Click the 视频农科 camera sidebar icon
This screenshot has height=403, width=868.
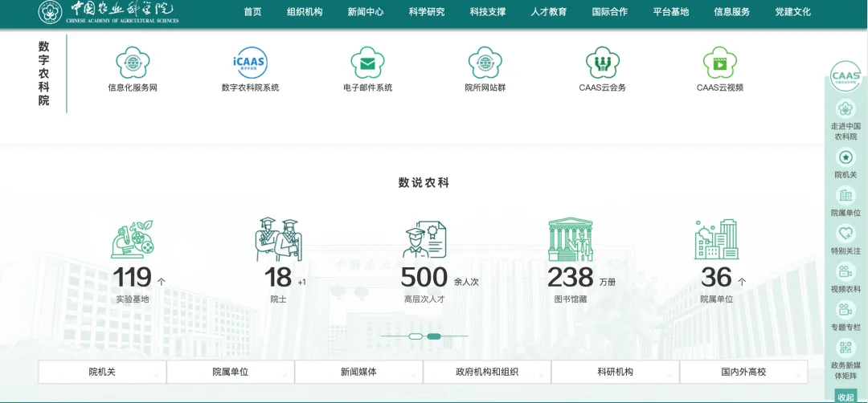tap(845, 272)
